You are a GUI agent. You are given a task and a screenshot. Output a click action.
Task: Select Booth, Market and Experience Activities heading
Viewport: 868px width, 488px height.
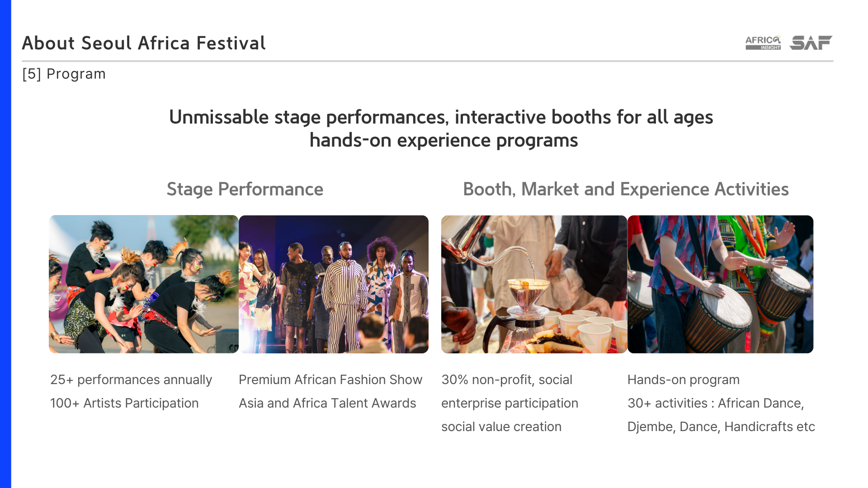(626, 189)
